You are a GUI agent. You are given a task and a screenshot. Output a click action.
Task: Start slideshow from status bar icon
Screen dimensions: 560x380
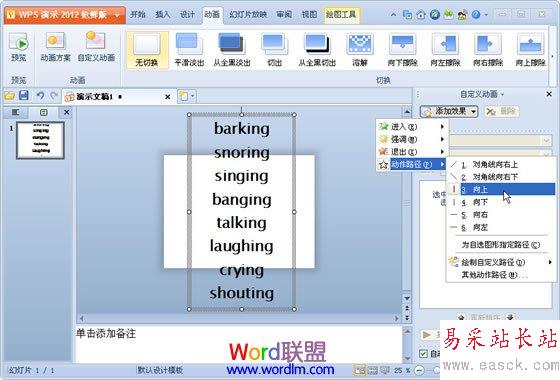point(385,370)
